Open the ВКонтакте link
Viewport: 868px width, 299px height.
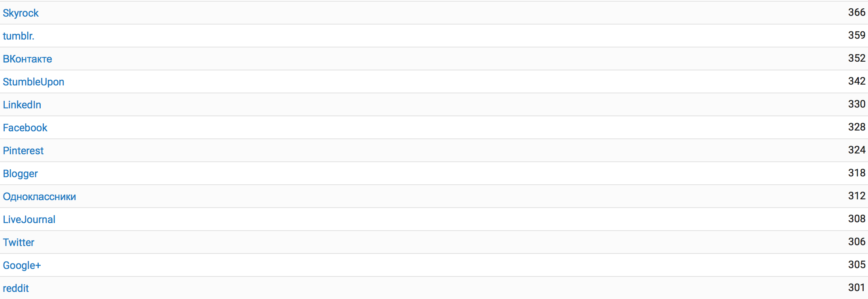tap(27, 59)
